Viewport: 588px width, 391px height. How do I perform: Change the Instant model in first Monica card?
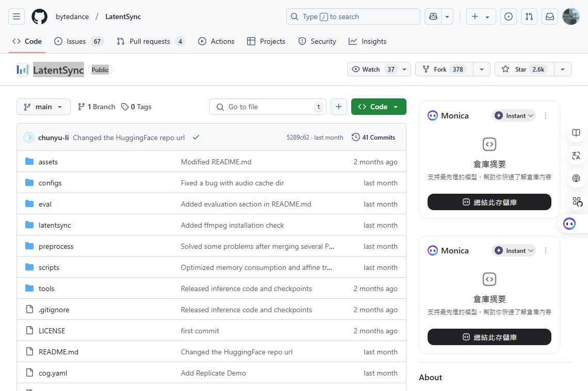click(514, 116)
